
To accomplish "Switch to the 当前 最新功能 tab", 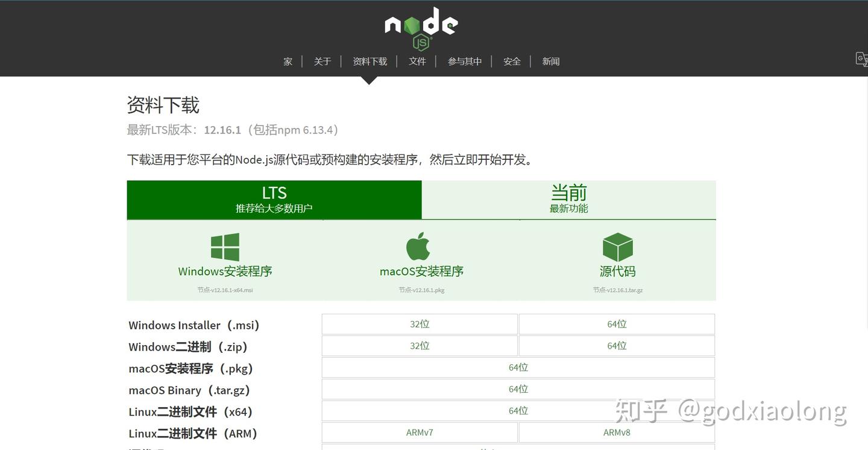I will tap(568, 200).
